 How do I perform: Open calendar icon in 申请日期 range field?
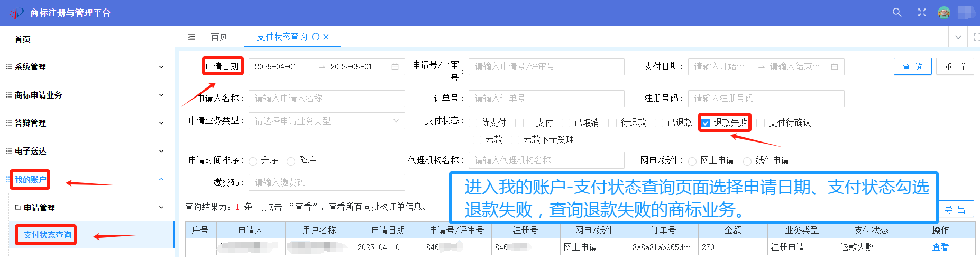[x=395, y=67]
